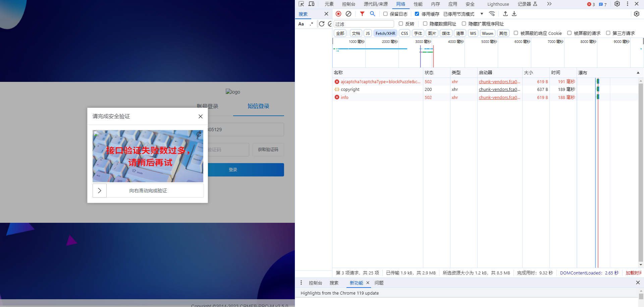Screen dimensions: 644x307
Task: Switch to the Sources DevTools tab
Action: coord(376,4)
